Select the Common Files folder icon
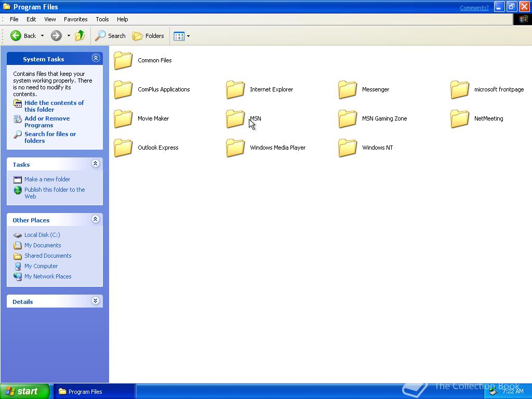 [x=123, y=60]
